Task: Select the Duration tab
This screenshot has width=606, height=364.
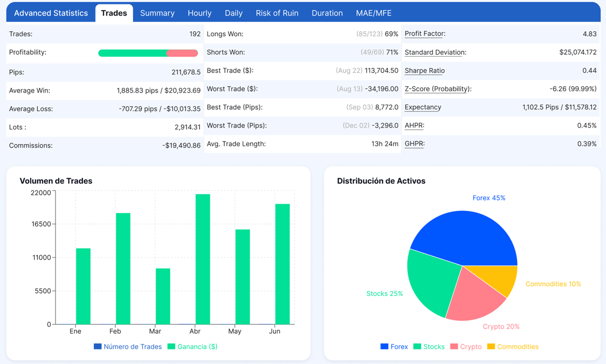Action: click(x=327, y=13)
